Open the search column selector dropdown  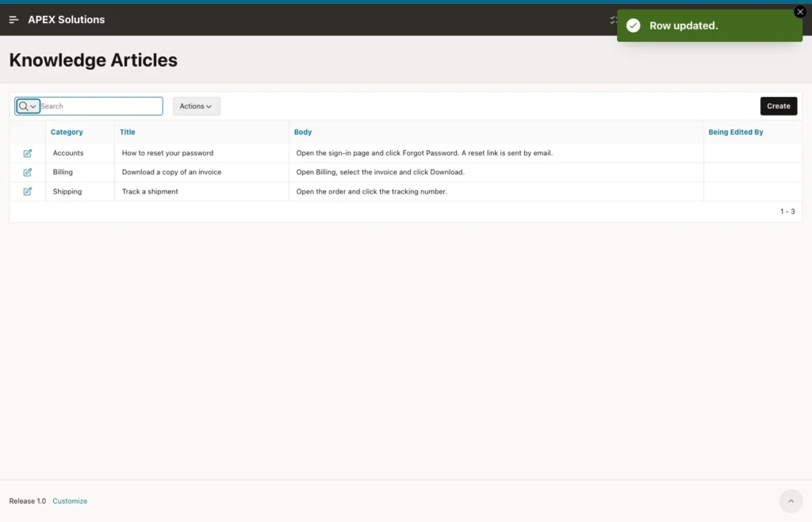(28, 106)
